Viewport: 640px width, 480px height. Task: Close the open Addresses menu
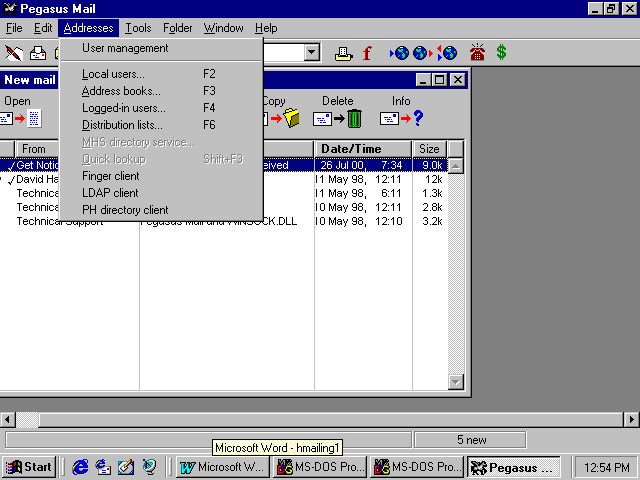tap(88, 28)
